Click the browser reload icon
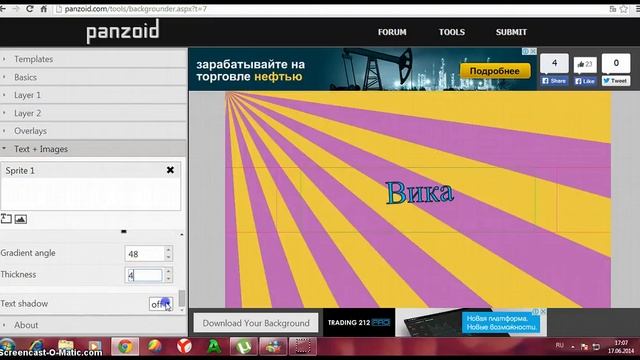The width and height of the screenshot is (640, 360). [30, 9]
